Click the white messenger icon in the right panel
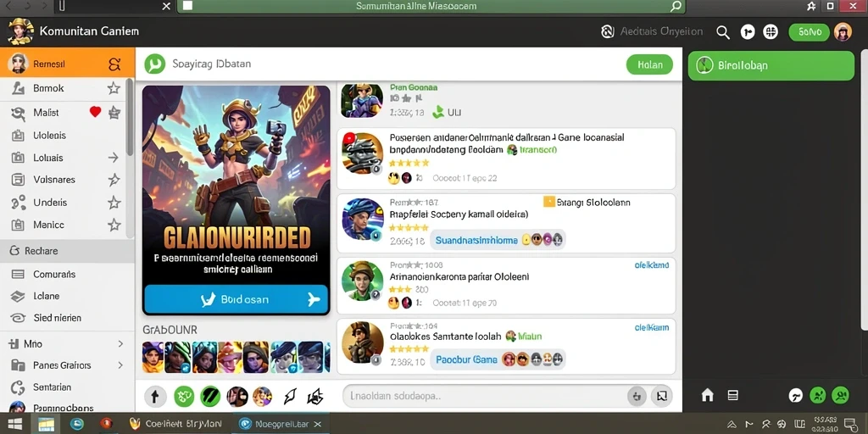Viewport: 868px width, 434px height. [x=795, y=395]
